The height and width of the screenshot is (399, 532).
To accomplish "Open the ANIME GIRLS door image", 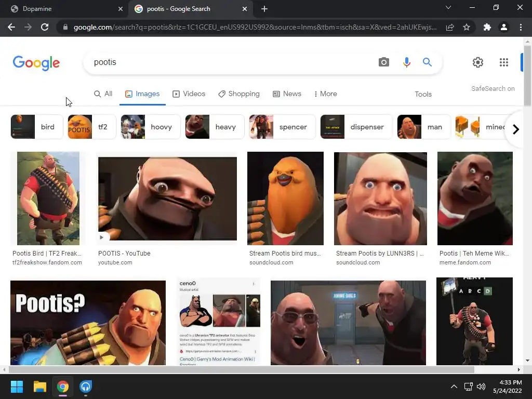I will click(348, 323).
